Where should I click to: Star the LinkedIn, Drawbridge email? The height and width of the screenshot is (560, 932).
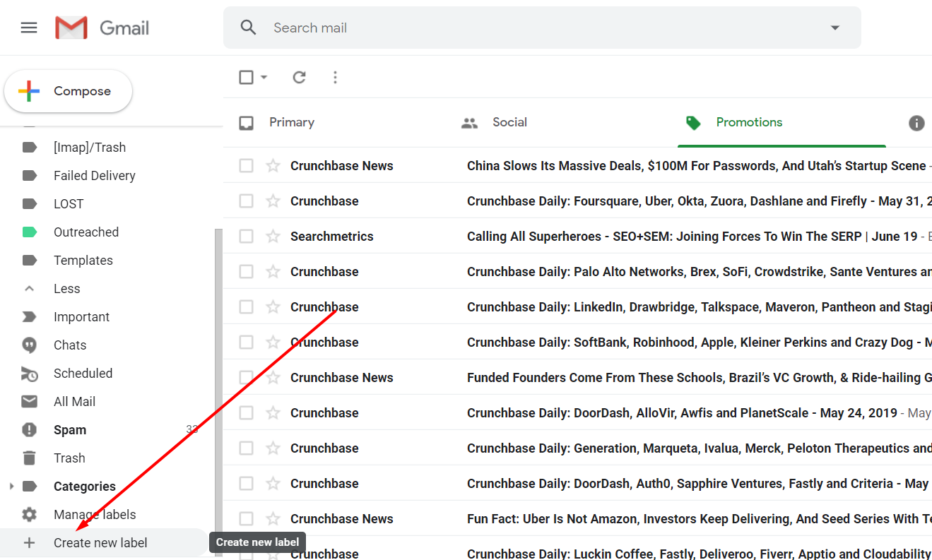pyautogui.click(x=273, y=306)
